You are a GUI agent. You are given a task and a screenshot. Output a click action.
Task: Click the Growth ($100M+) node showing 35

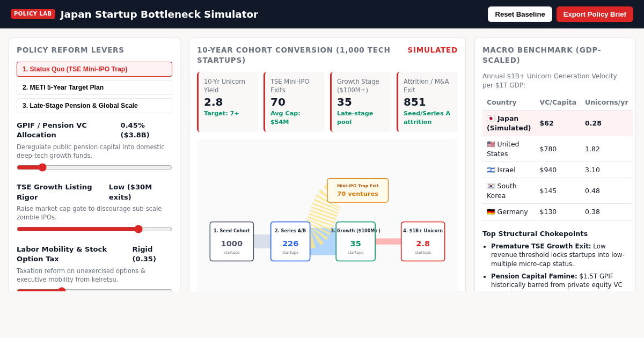(x=355, y=241)
